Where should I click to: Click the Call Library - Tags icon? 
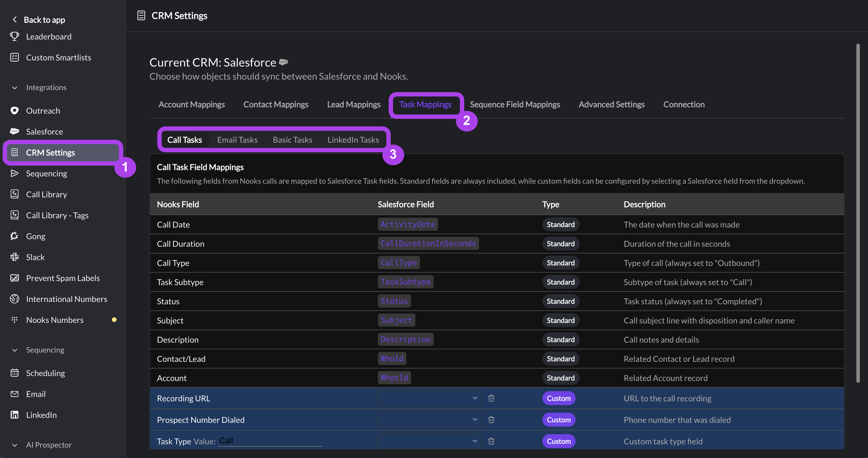click(x=15, y=215)
